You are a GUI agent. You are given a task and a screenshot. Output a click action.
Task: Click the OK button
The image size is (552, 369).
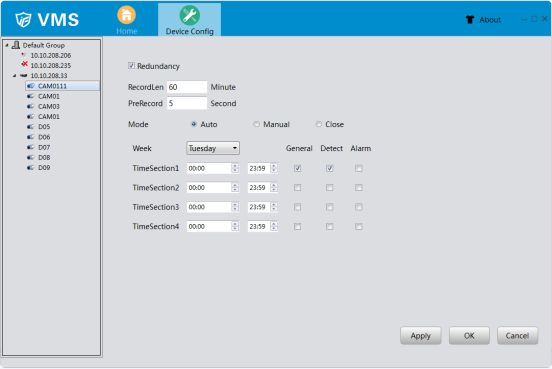pos(469,336)
